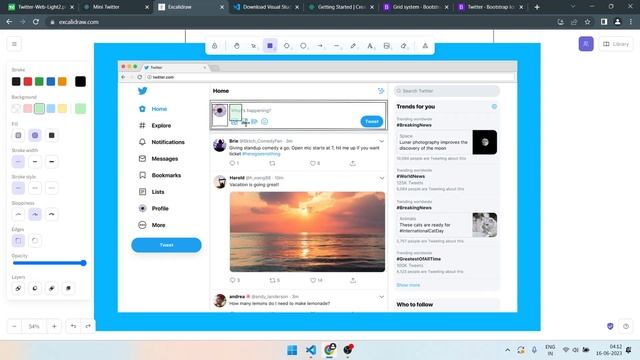The height and width of the screenshot is (360, 640).
Task: Open a new browser tab
Action: coord(537,7)
